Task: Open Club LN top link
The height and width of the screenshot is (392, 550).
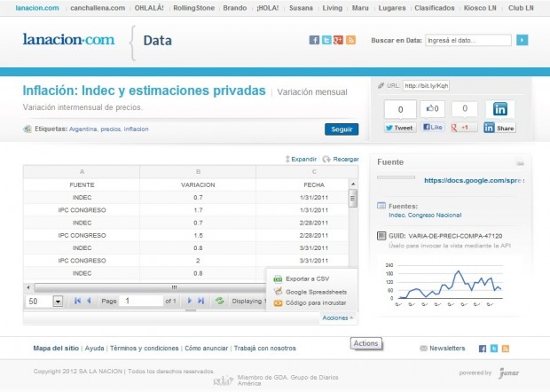Action: [521, 8]
